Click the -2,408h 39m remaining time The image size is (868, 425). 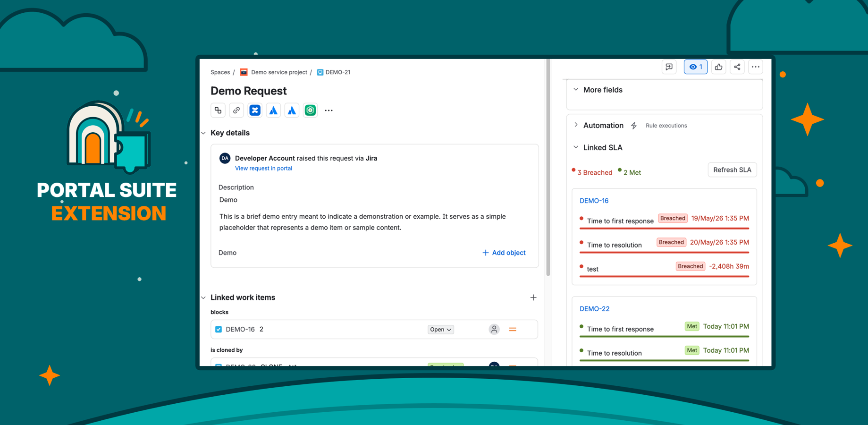729,266
